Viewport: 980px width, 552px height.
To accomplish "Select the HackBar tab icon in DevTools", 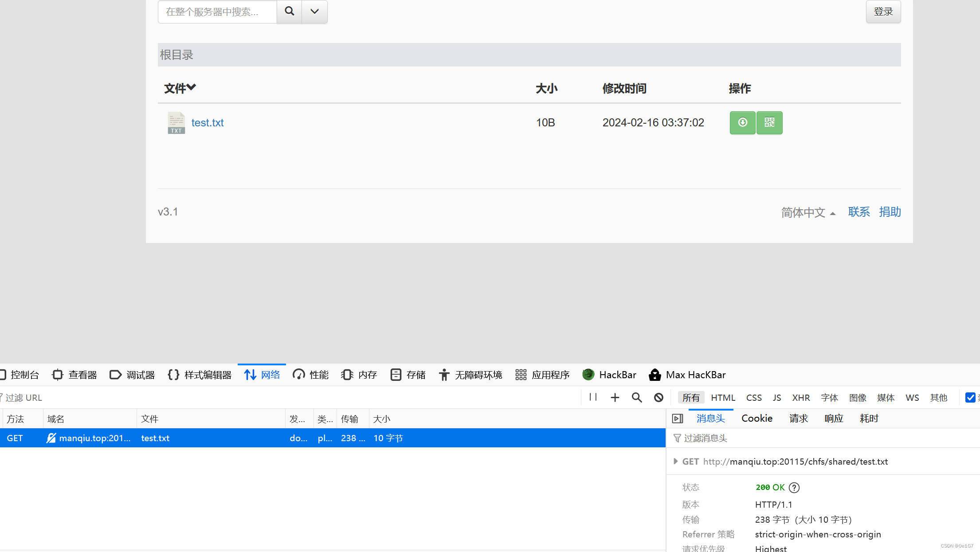I will coord(588,375).
